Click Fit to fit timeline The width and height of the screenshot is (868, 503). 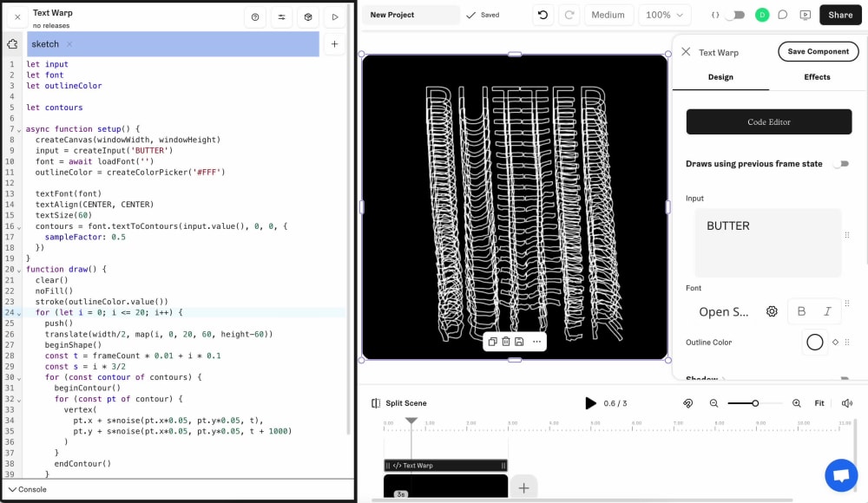819,403
